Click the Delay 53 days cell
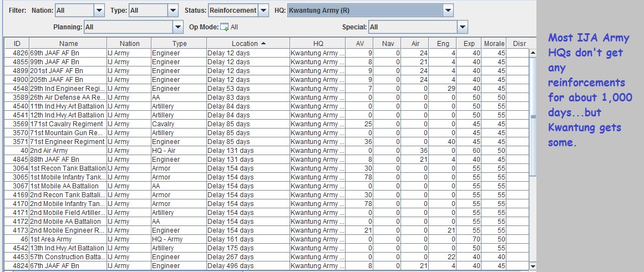The image size is (644, 272). click(x=248, y=89)
